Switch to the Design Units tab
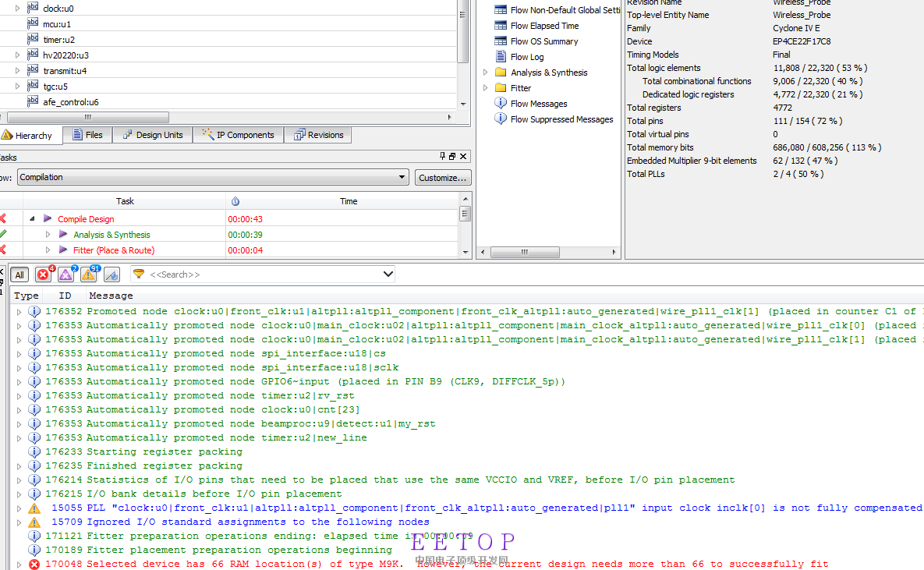The width and height of the screenshot is (924, 570). coord(153,135)
